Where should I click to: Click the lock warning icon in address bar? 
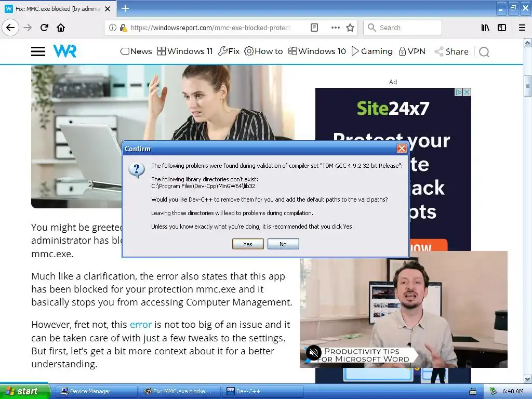[123, 28]
